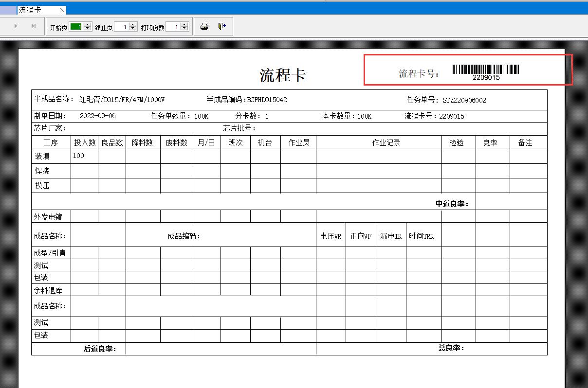The width and height of the screenshot is (588, 388).
Task: Decrease the 开始页 value with down arrow
Action: pyautogui.click(x=88, y=29)
